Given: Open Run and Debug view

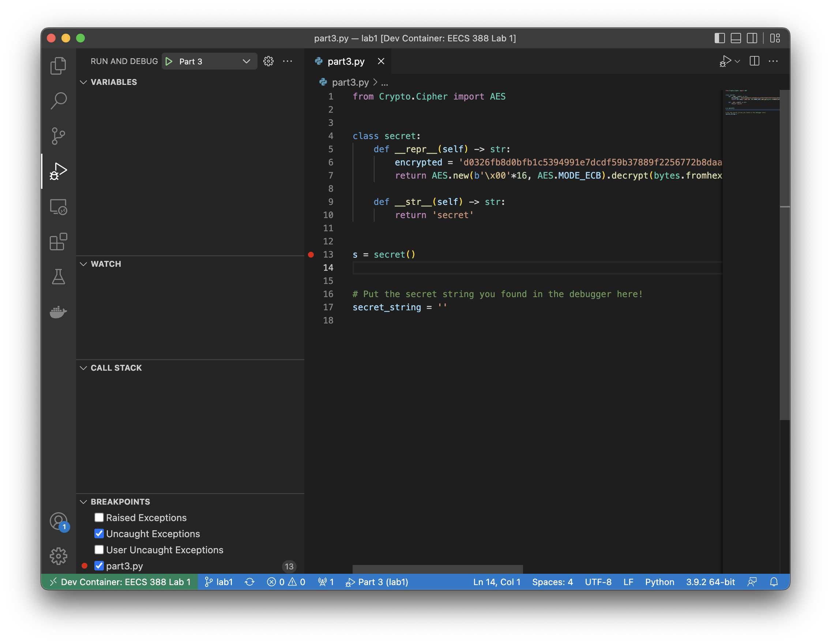Looking at the screenshot, I should [x=58, y=171].
